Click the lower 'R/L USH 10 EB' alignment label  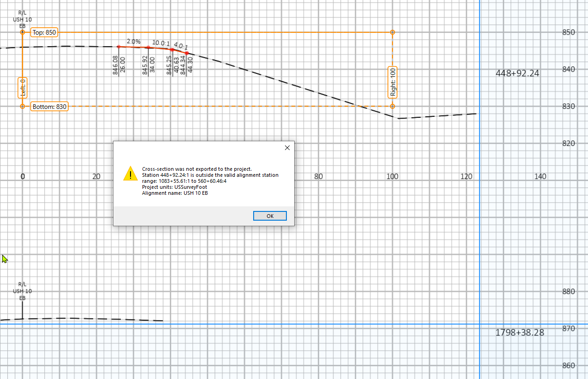22,291
